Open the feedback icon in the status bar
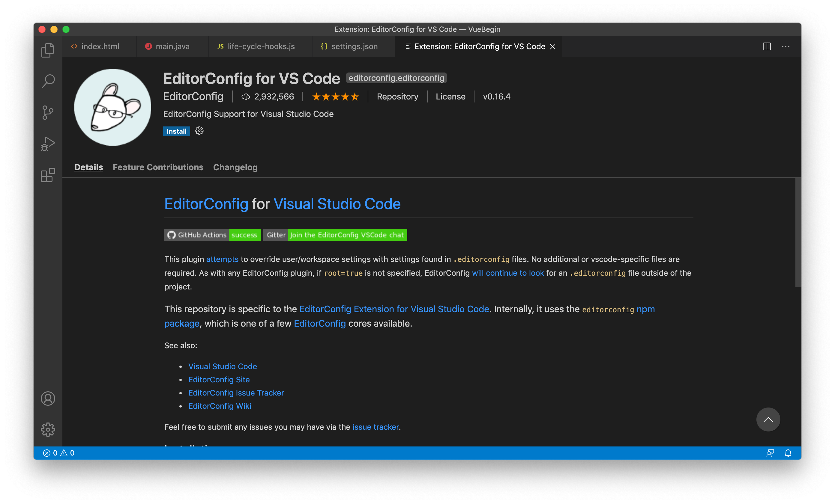Image resolution: width=835 pixels, height=504 pixels. point(770,453)
